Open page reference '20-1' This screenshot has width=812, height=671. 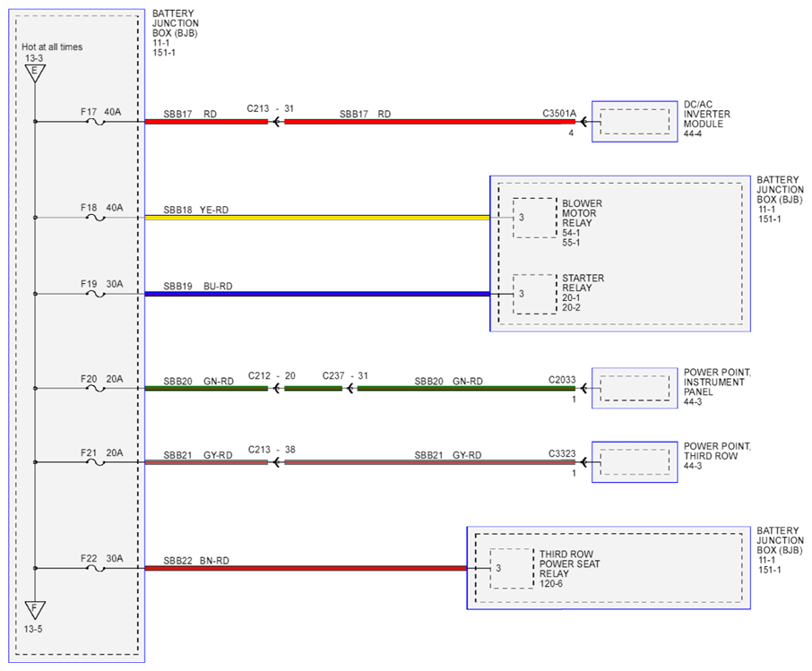[x=571, y=298]
